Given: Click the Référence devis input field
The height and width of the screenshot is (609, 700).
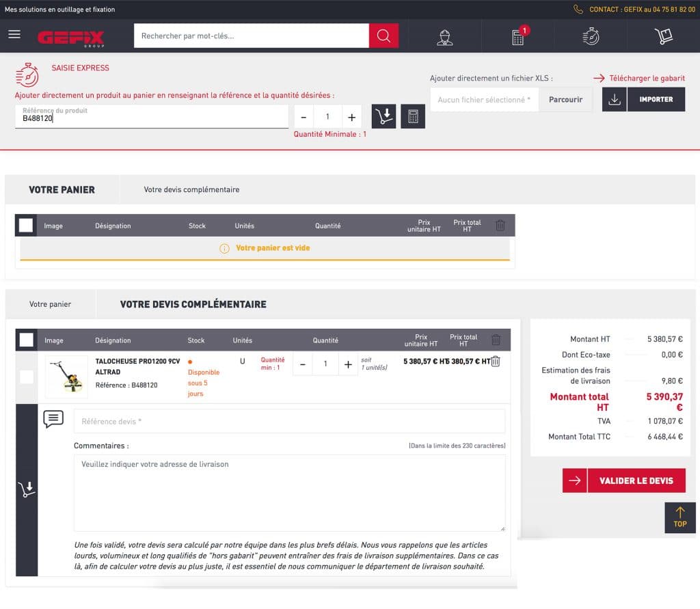Looking at the screenshot, I should click(289, 422).
